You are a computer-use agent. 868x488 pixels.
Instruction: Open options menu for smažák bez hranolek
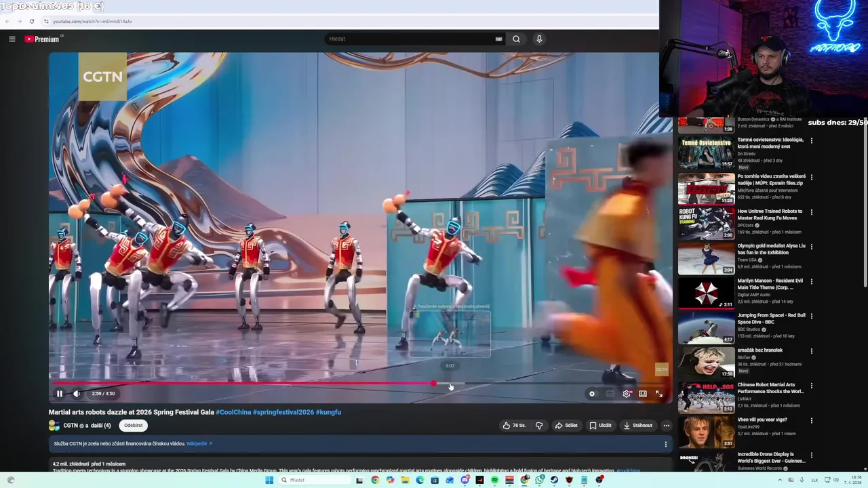[x=812, y=351]
